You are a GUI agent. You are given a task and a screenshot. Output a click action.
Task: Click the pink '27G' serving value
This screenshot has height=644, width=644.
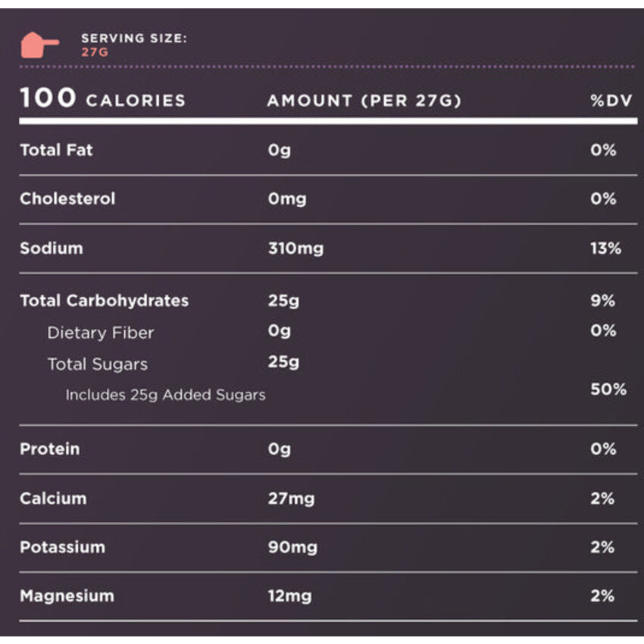(95, 52)
